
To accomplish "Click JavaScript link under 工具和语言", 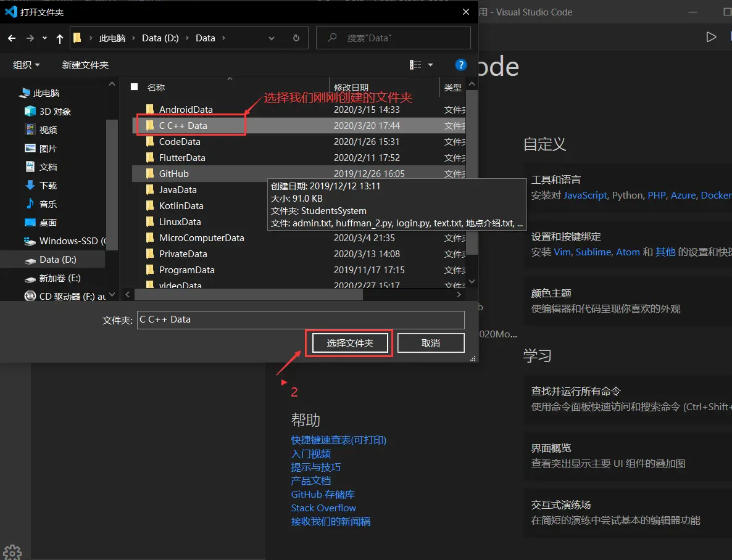I will [x=585, y=195].
